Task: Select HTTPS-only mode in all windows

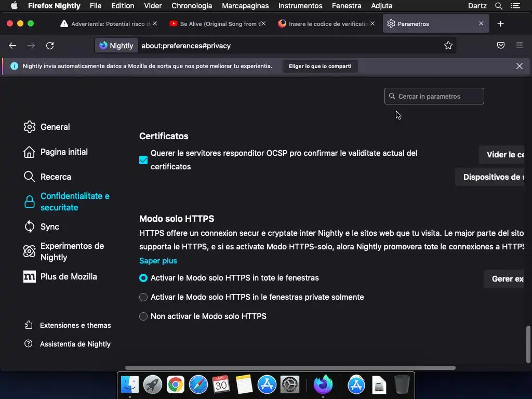Action: 143,278
